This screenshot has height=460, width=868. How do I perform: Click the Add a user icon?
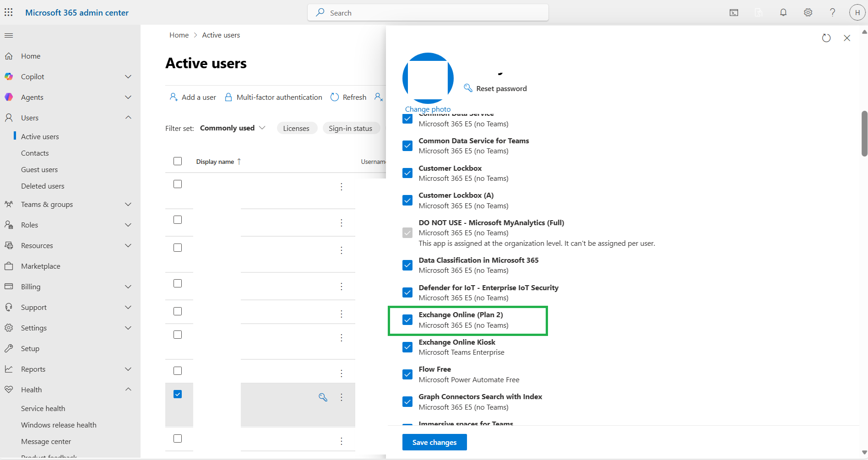click(x=174, y=97)
